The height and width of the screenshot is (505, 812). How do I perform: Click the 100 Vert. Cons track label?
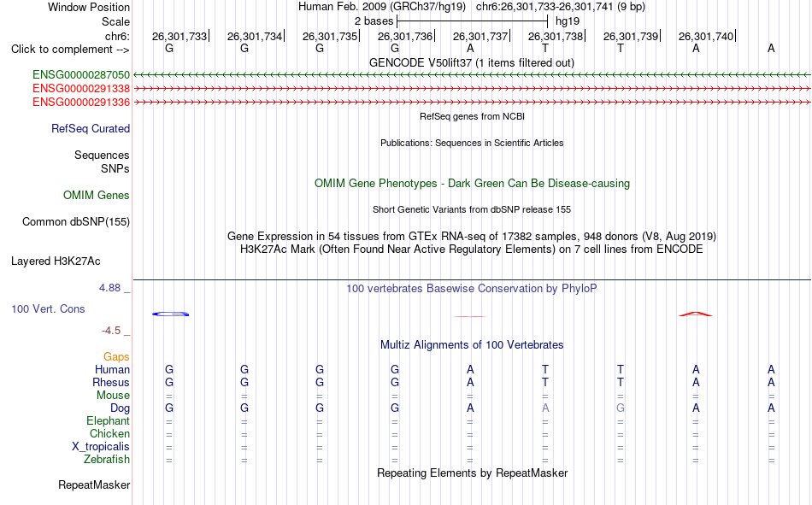pos(48,308)
